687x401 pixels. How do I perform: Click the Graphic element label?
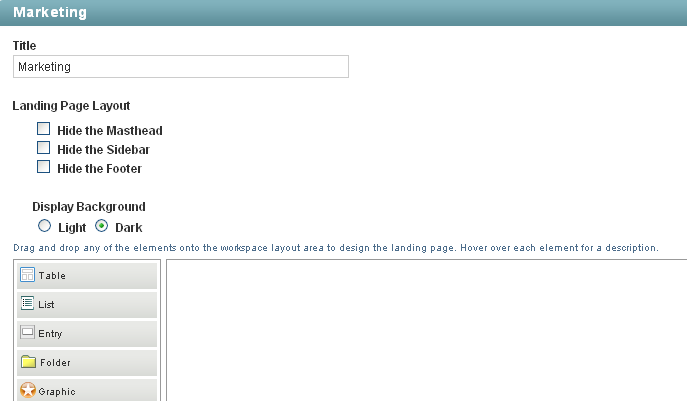(x=57, y=392)
